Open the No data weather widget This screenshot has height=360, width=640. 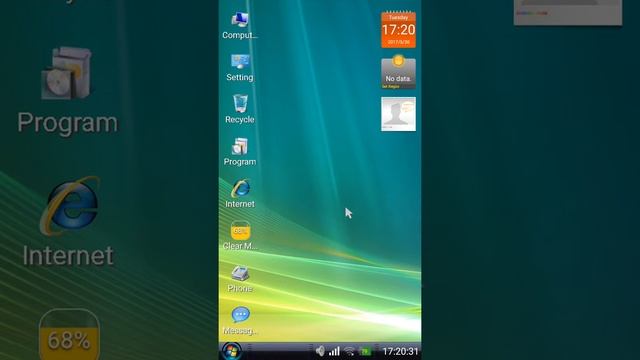(x=398, y=72)
